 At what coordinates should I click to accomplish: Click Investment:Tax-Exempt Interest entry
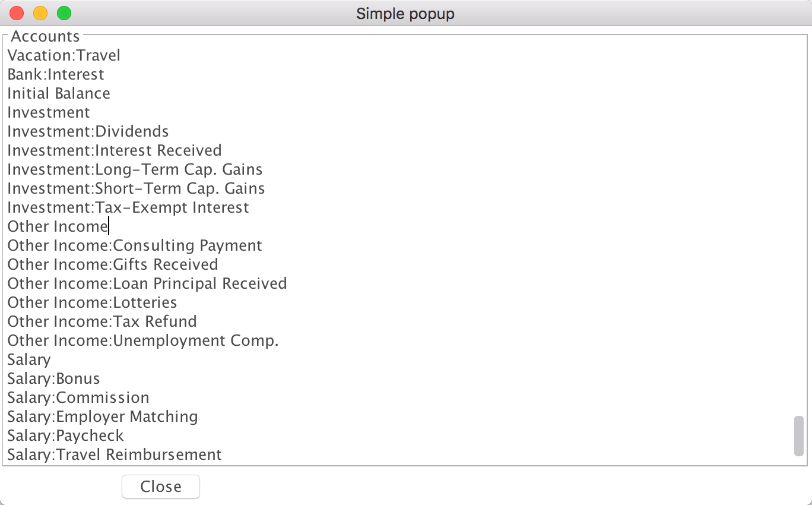128,207
